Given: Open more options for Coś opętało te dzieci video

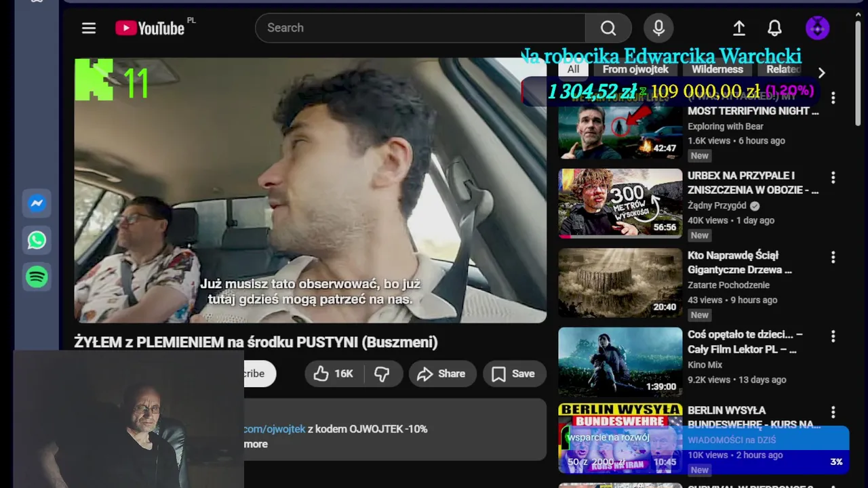Looking at the screenshot, I should pos(833,337).
